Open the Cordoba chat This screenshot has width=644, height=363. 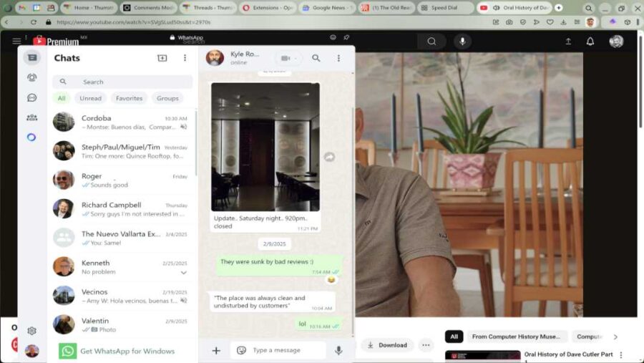[x=122, y=122]
